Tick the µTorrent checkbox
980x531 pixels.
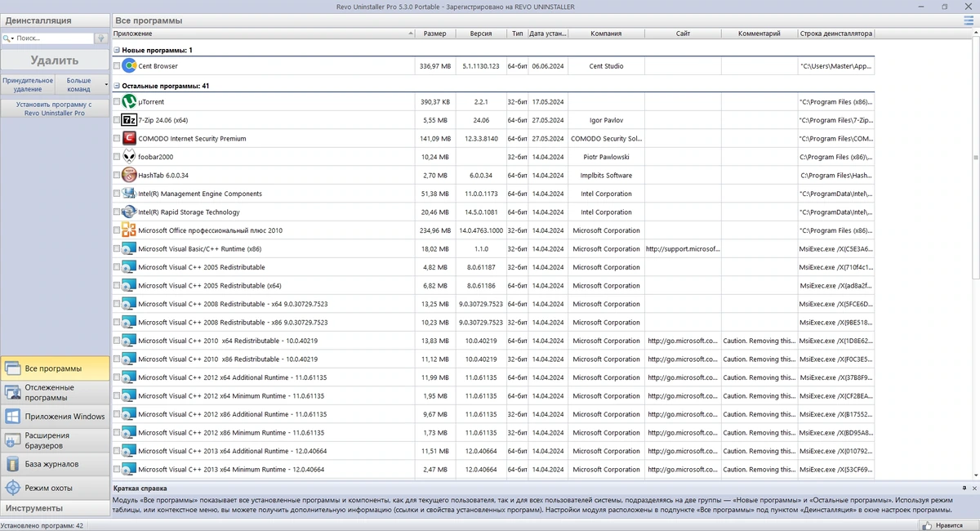click(x=117, y=102)
